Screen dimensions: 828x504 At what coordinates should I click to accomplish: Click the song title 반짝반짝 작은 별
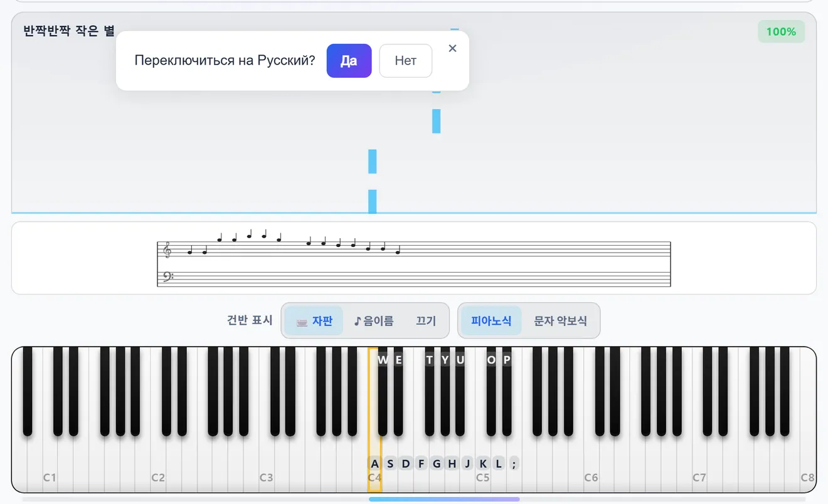coord(69,31)
